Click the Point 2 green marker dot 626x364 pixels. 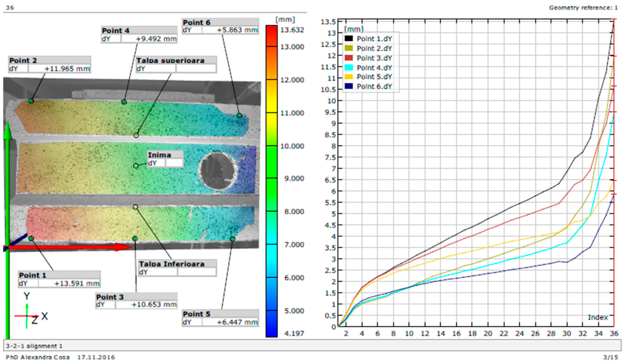[31, 101]
